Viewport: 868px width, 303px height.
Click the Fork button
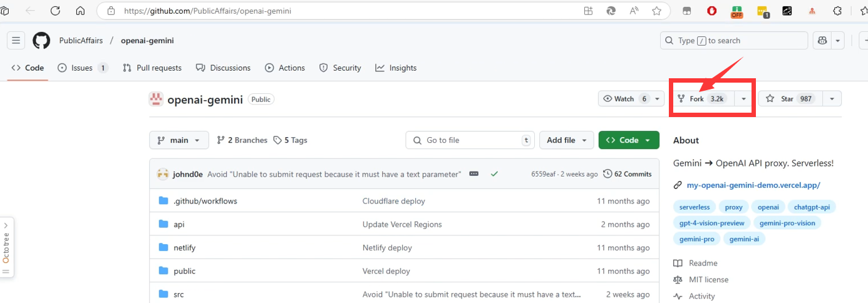[x=703, y=99]
